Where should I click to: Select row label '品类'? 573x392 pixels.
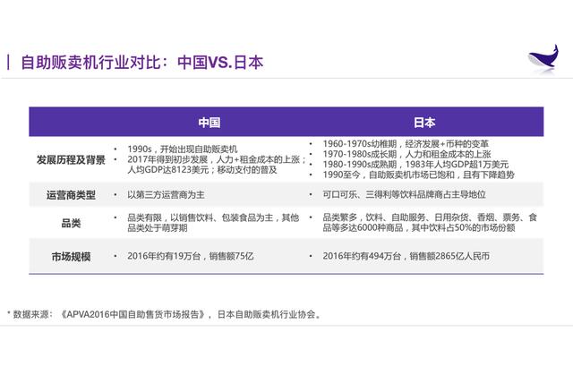click(x=71, y=223)
